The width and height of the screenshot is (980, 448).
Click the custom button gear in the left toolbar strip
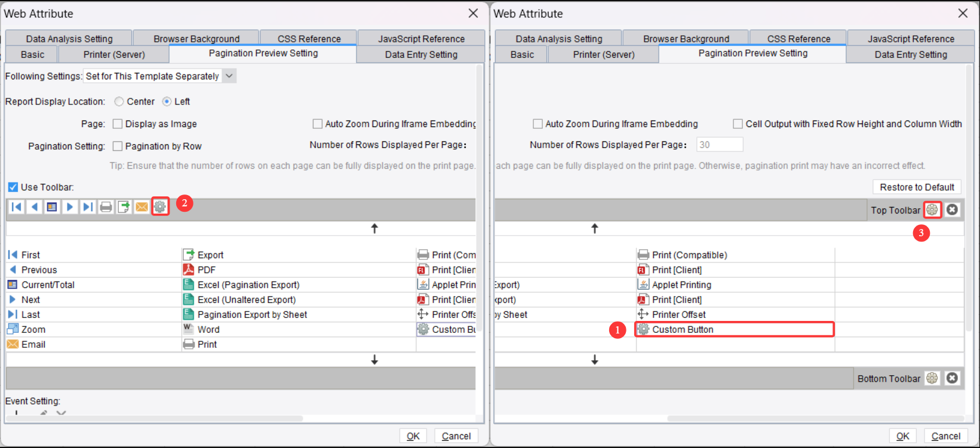(x=160, y=207)
